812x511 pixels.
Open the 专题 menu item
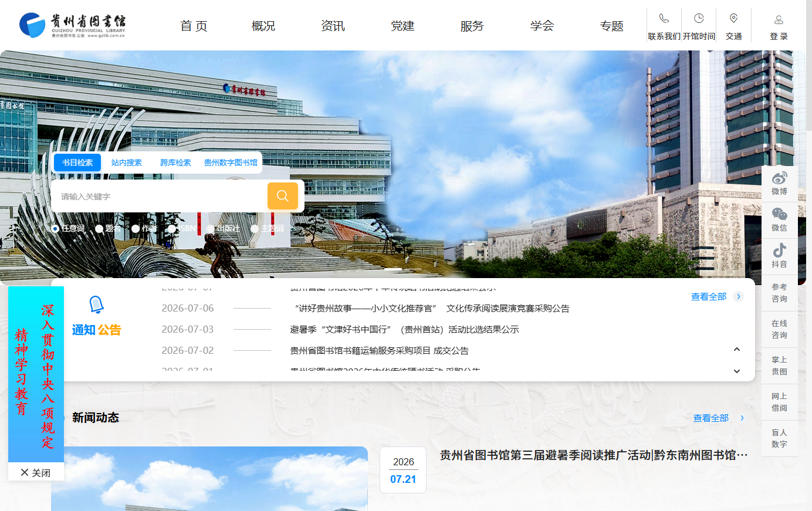612,26
